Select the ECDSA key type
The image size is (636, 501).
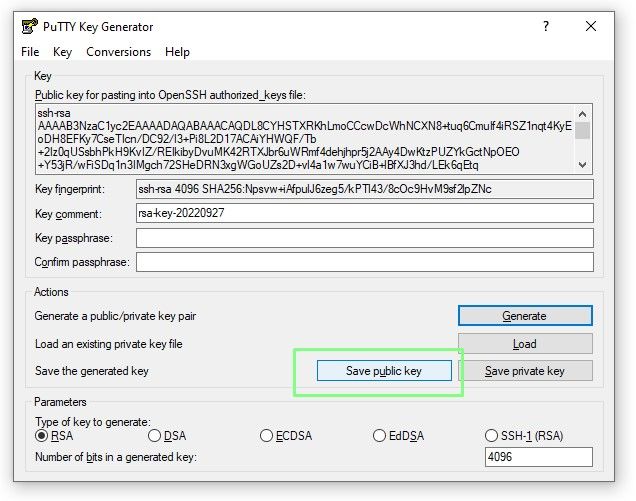tap(266, 436)
